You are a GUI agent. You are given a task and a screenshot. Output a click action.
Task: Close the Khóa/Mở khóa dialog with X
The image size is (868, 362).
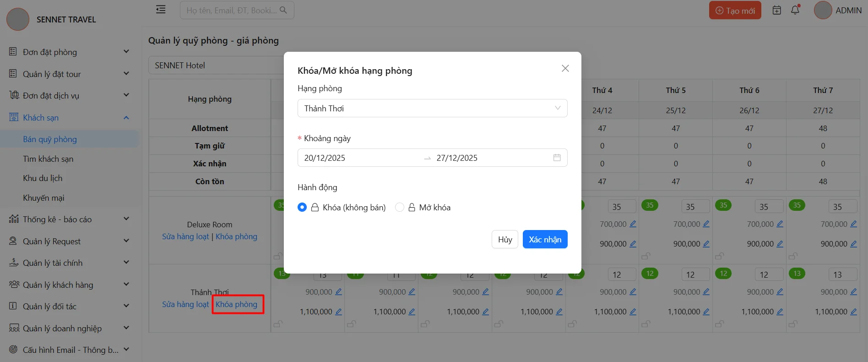[x=565, y=68]
